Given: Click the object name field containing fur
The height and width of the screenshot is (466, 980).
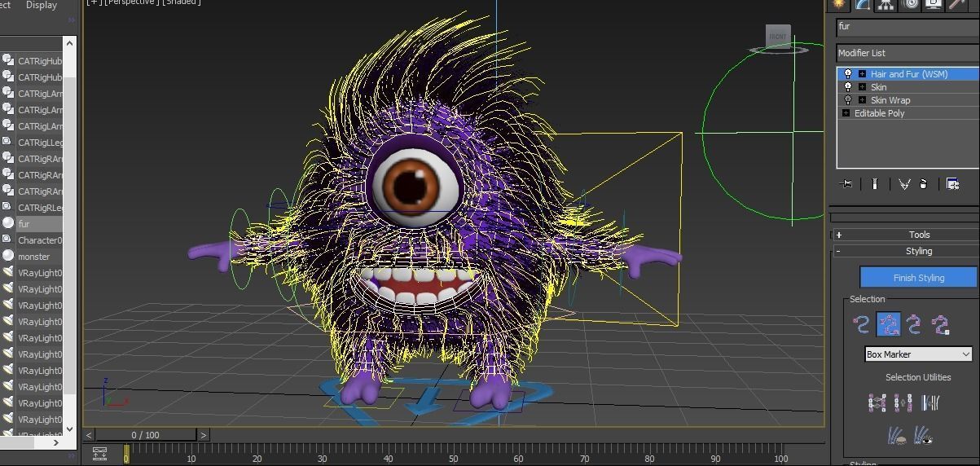Looking at the screenshot, I should tap(907, 26).
